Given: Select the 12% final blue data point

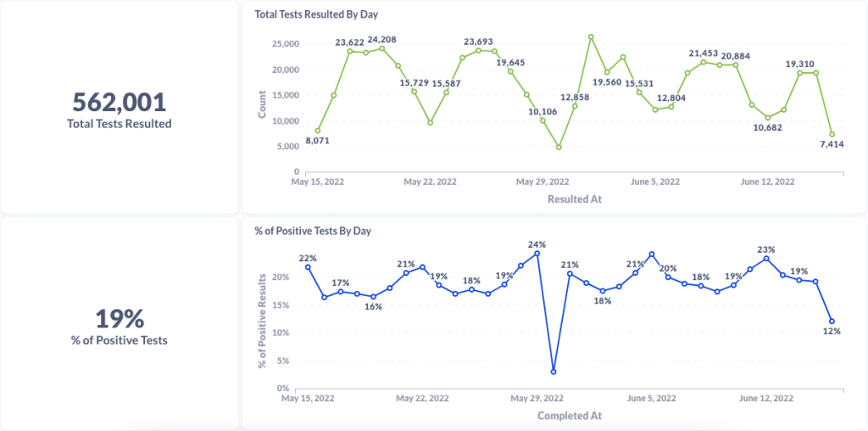Looking at the screenshot, I should tap(832, 322).
